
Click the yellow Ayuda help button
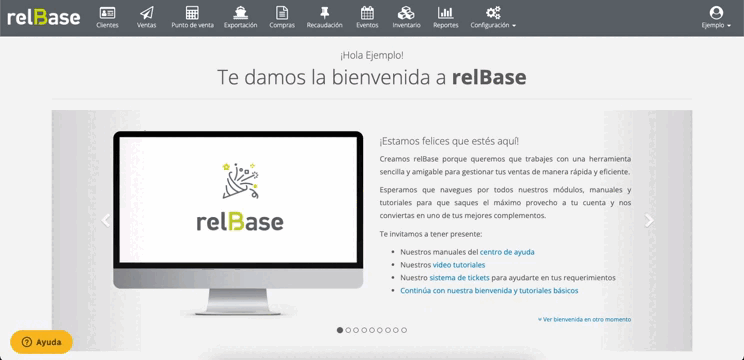[x=41, y=342]
